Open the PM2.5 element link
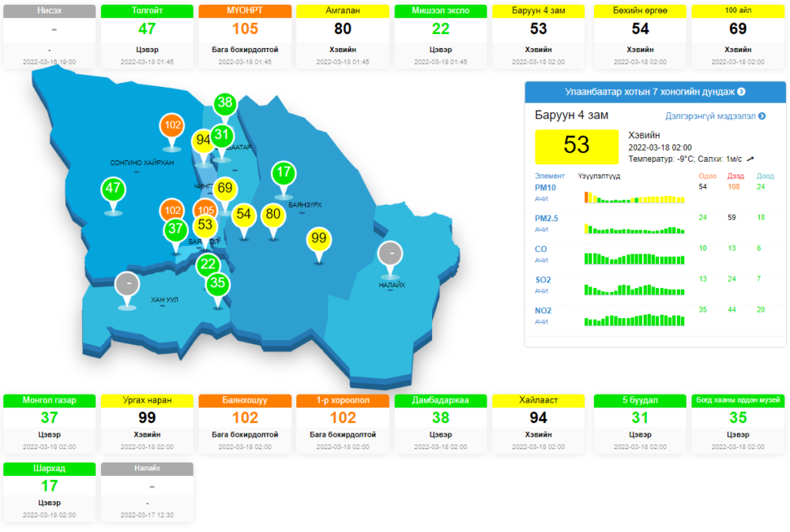The height and width of the screenshot is (532, 790). (546, 219)
